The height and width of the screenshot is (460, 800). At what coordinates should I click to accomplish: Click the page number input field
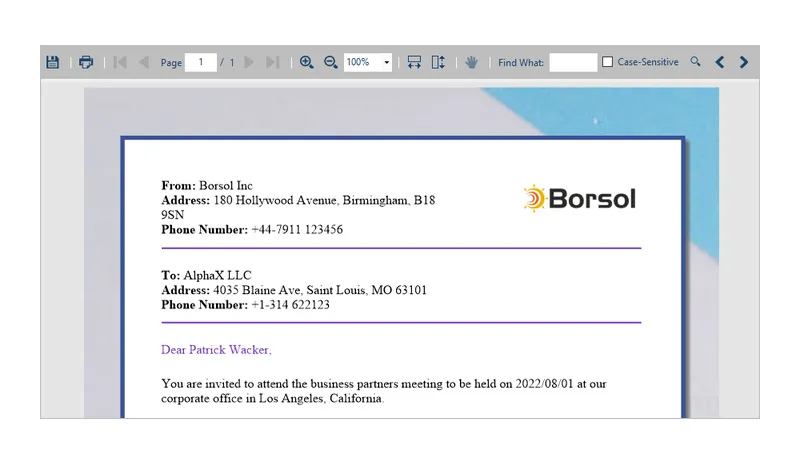tap(201, 62)
